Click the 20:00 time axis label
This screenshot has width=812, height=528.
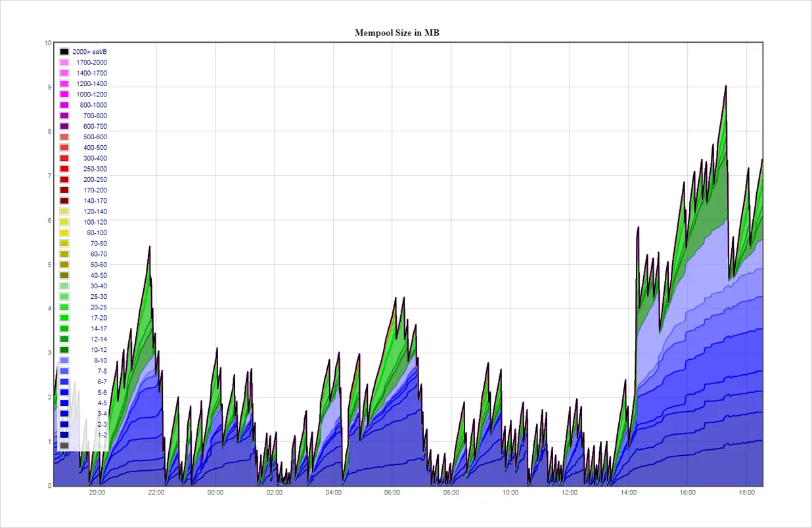point(97,493)
